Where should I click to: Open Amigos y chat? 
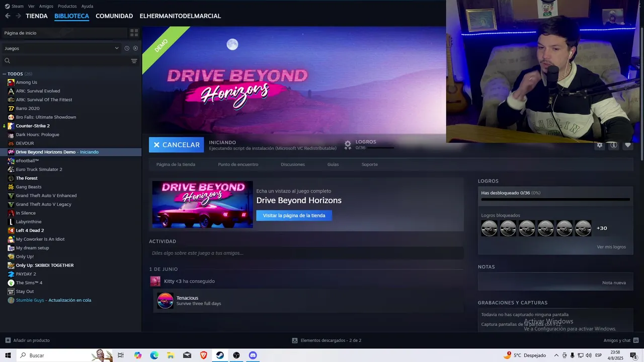[620, 340]
